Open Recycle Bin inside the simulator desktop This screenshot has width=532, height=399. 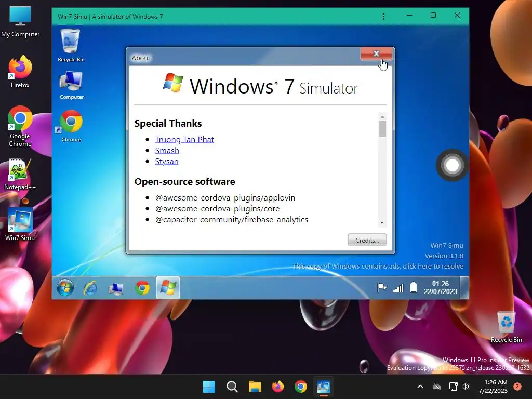[71, 46]
